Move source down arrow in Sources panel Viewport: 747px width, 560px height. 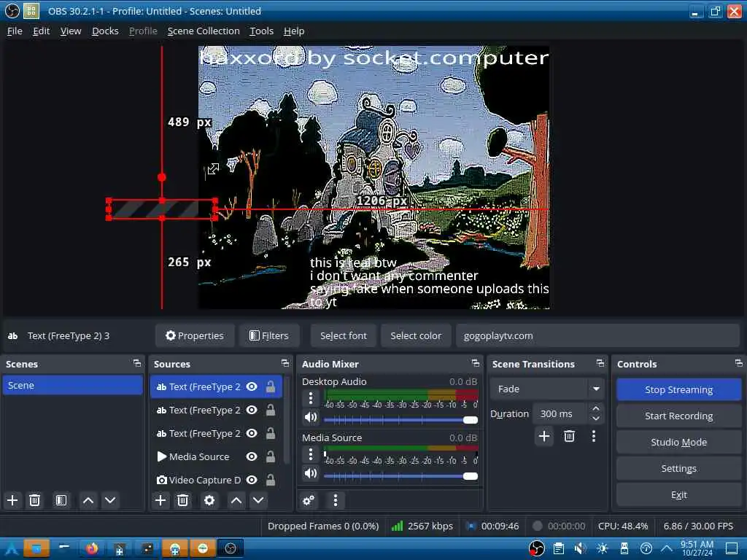tap(258, 500)
